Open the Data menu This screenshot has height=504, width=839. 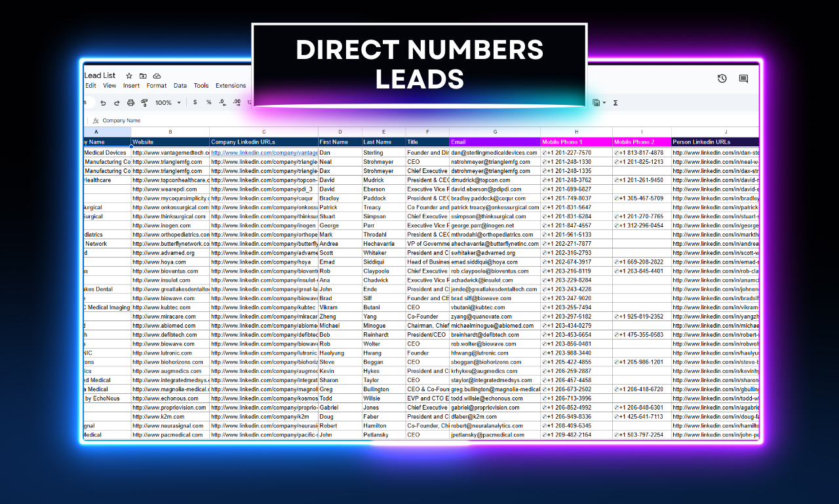(180, 86)
